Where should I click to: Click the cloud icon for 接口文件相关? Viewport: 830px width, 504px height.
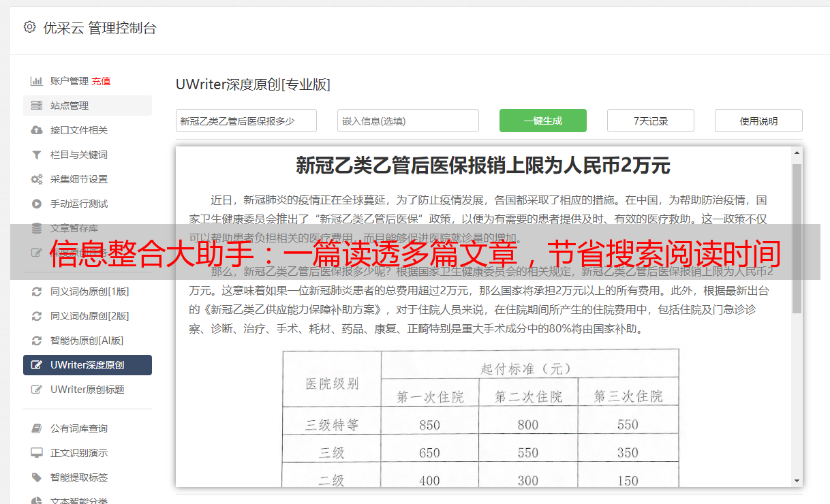(37, 130)
